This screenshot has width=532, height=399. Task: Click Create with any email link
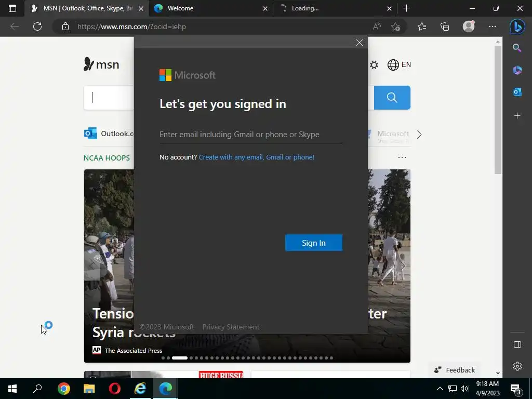click(x=256, y=157)
